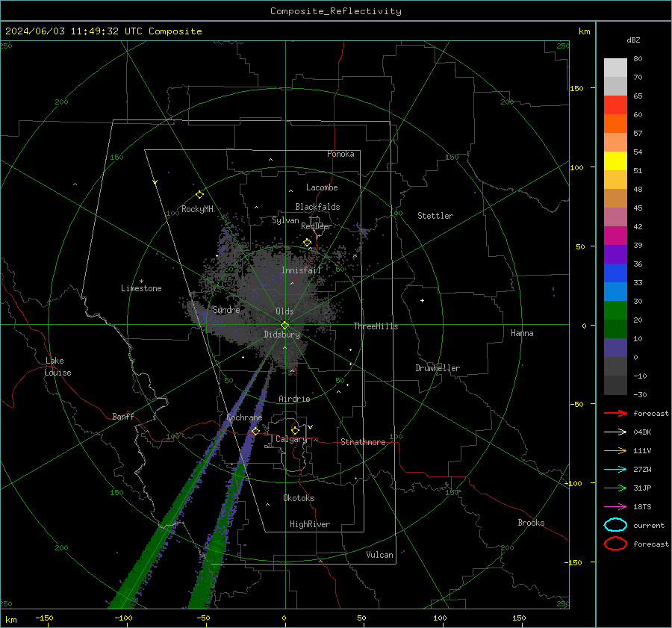
Task: Click the magenta 39-42 dBZ color swatch
Action: [x=615, y=236]
